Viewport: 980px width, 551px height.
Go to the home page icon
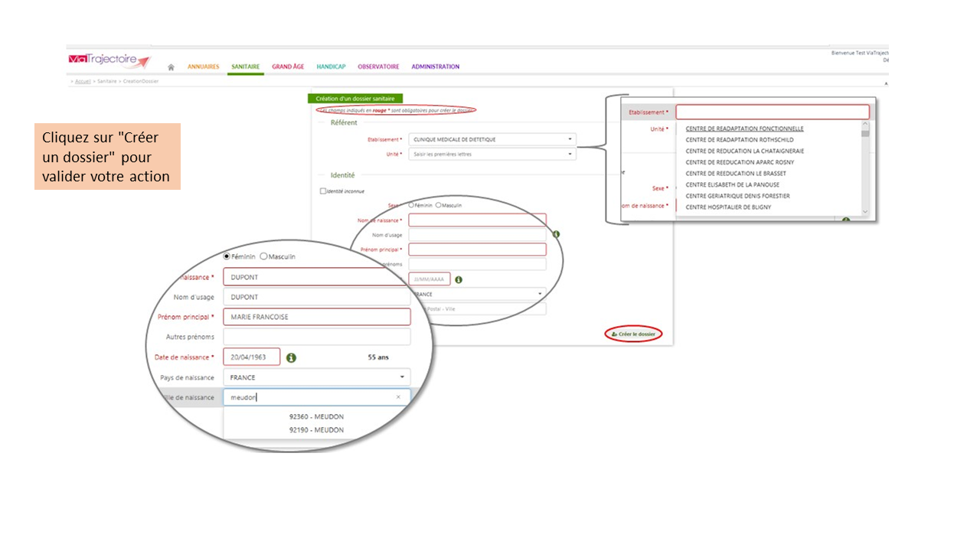171,67
